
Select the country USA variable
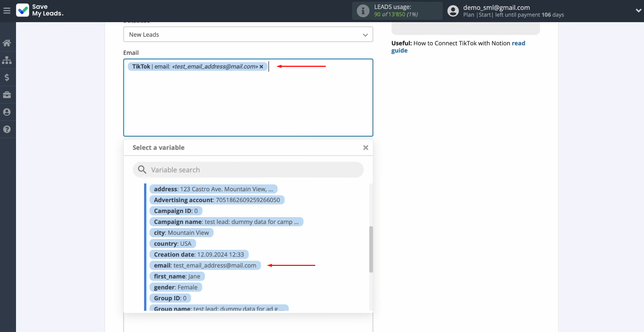pos(173,244)
